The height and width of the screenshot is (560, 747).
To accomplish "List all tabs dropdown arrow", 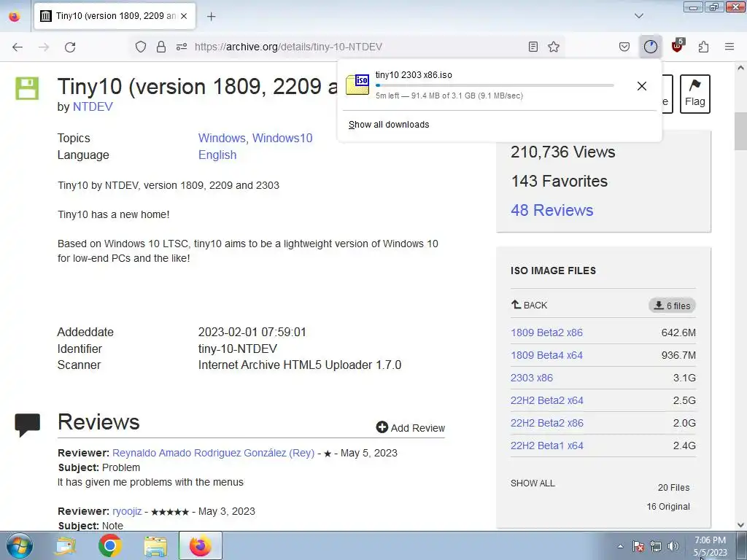I will coord(639,16).
